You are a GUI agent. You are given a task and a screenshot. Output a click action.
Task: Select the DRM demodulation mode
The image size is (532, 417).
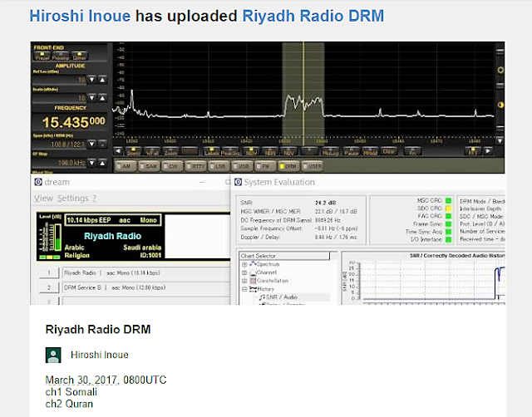tap(289, 166)
